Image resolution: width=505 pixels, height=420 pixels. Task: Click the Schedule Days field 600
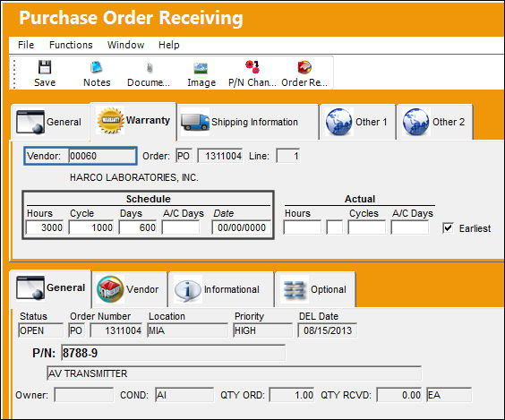[x=138, y=227]
